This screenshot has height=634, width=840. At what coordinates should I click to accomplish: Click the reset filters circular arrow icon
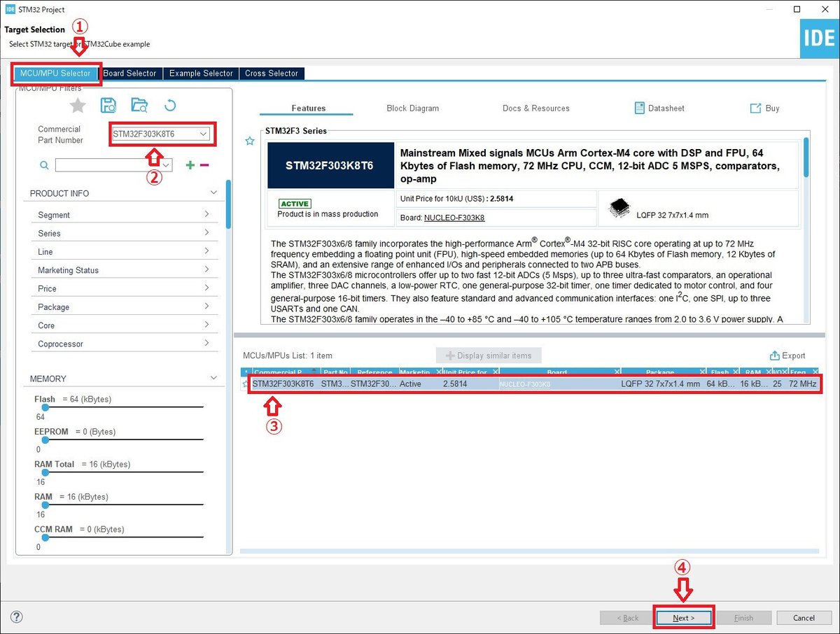click(169, 106)
